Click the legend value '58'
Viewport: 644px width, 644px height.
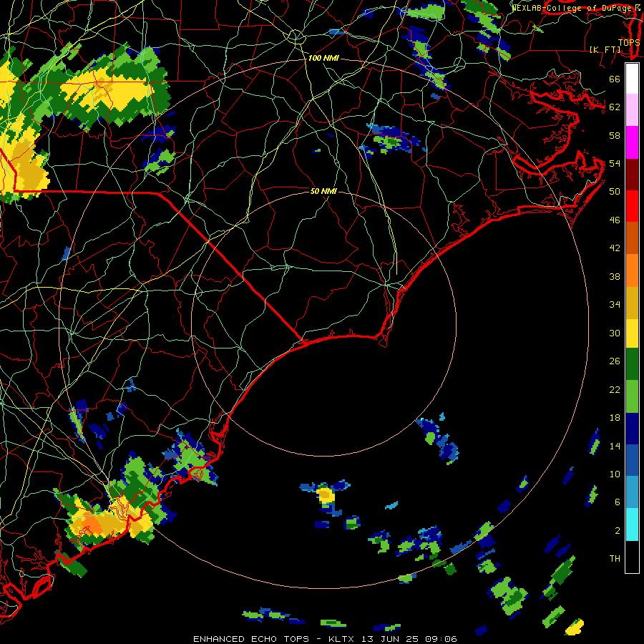[615, 136]
